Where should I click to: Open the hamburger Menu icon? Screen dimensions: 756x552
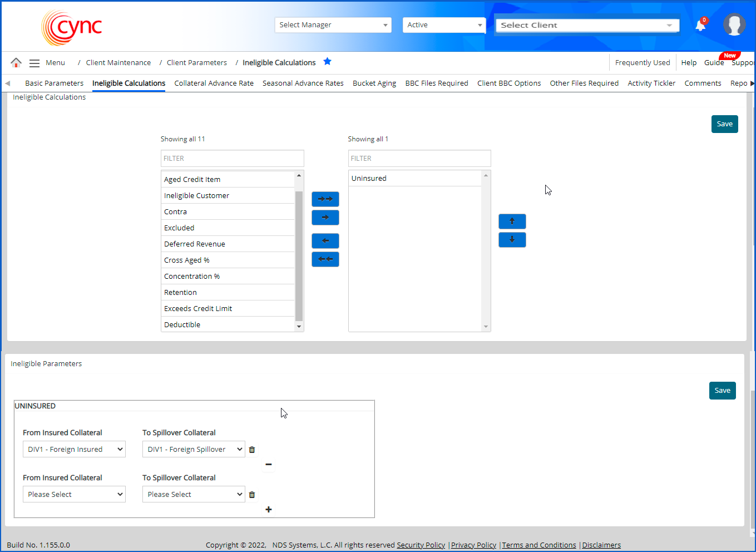coord(34,63)
